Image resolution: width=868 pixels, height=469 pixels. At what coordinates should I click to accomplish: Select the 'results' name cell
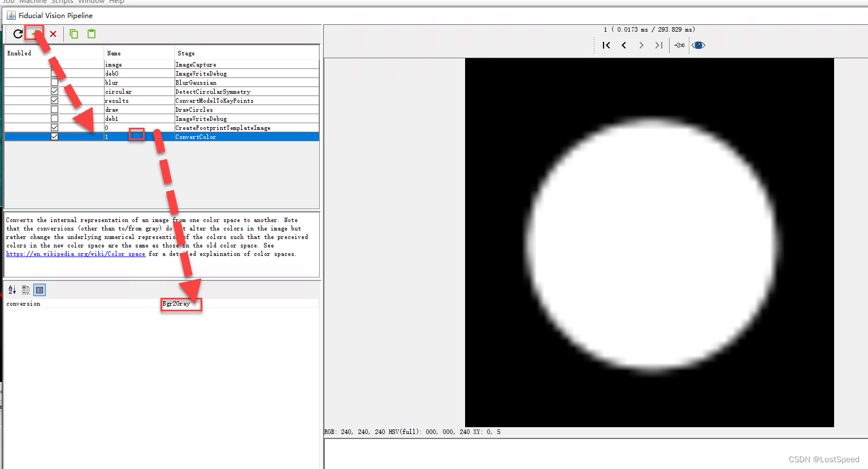[139, 101]
